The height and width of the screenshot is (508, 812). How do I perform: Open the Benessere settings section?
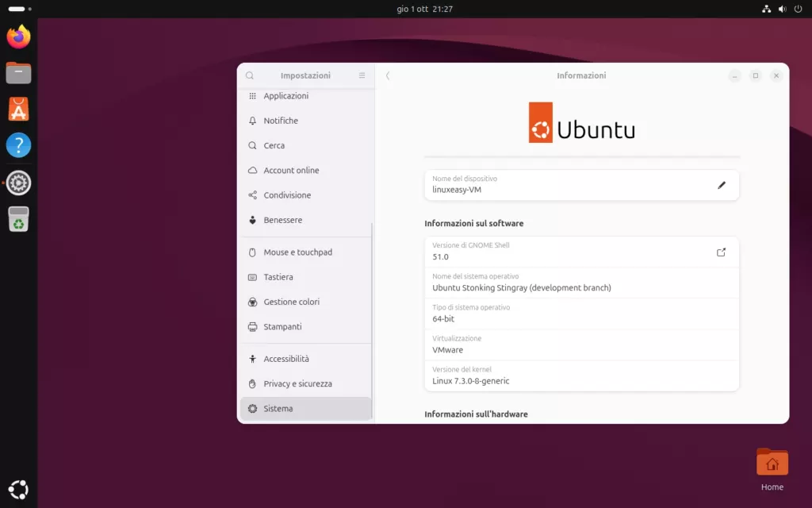pos(306,221)
